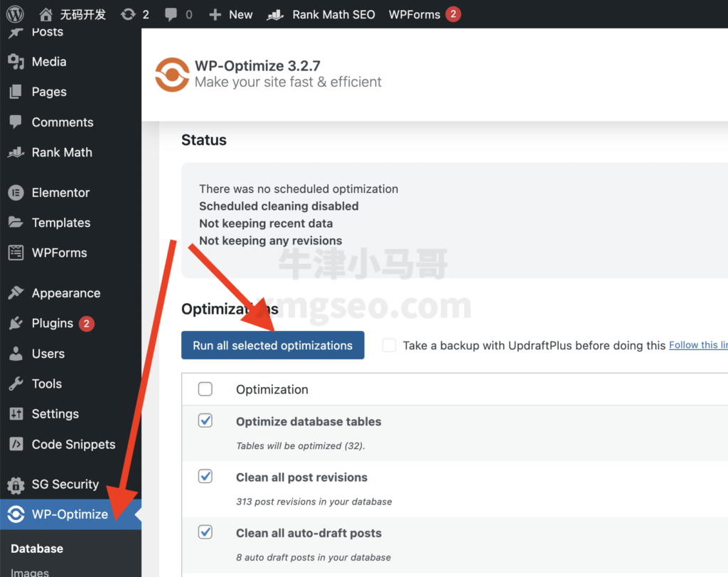Click the SG Security gear icon
The height and width of the screenshot is (577, 728).
pos(16,485)
